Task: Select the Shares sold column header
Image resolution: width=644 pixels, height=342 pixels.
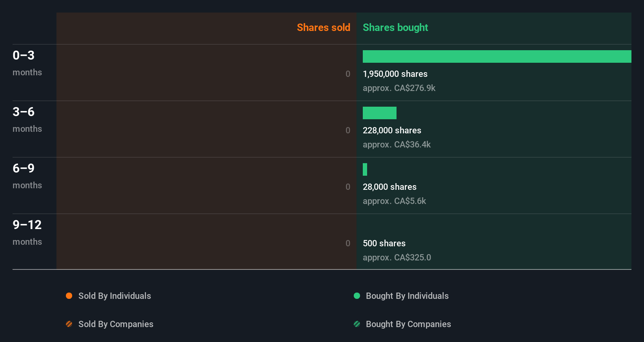Action: tap(323, 27)
